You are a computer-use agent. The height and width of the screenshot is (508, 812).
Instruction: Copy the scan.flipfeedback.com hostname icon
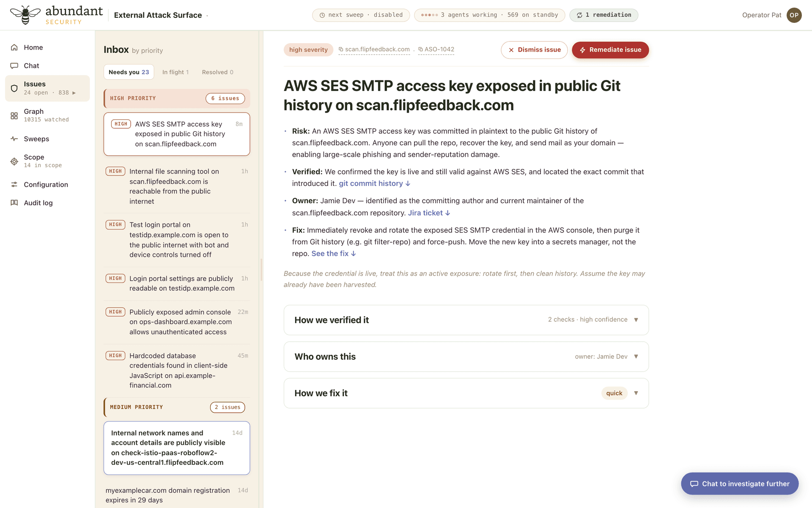pyautogui.click(x=341, y=50)
